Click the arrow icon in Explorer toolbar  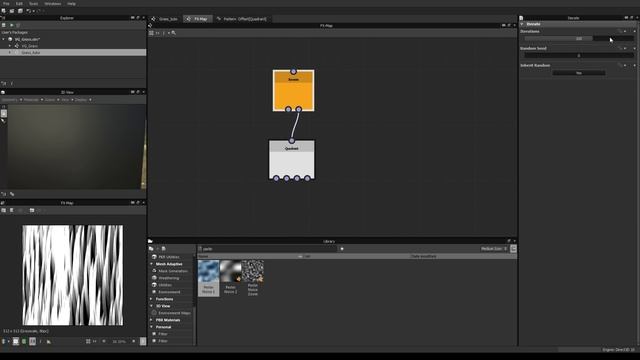(11, 25)
